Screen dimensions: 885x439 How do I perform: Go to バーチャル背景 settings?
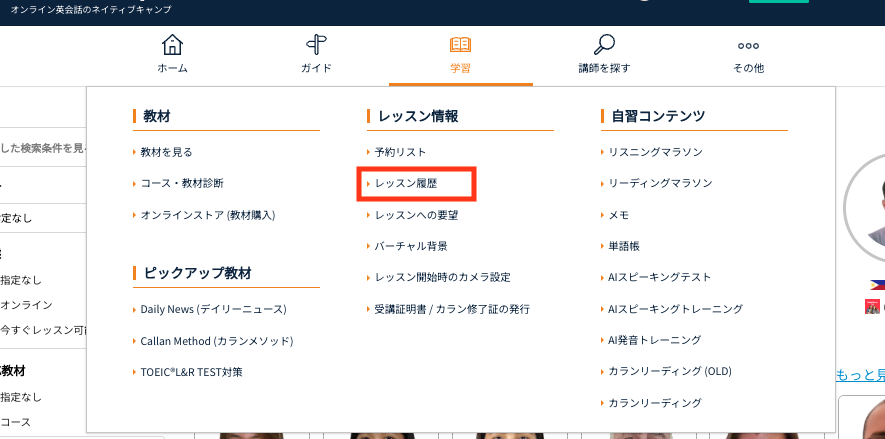coord(411,246)
